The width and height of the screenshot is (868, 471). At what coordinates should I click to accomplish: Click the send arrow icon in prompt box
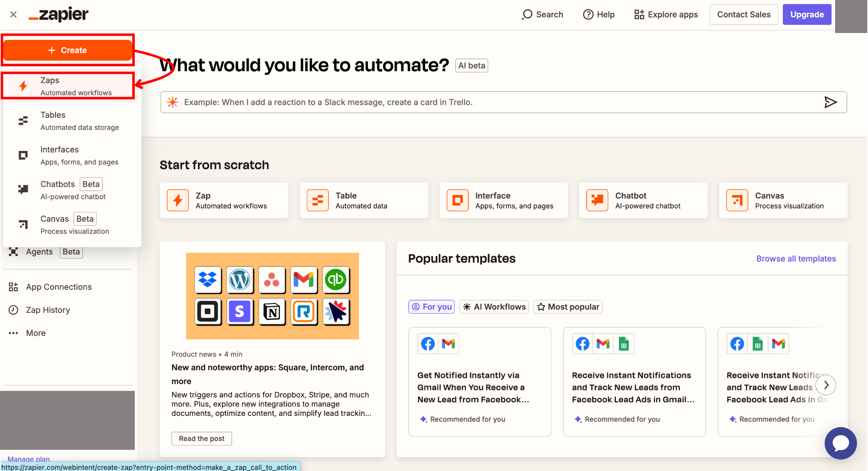point(831,102)
